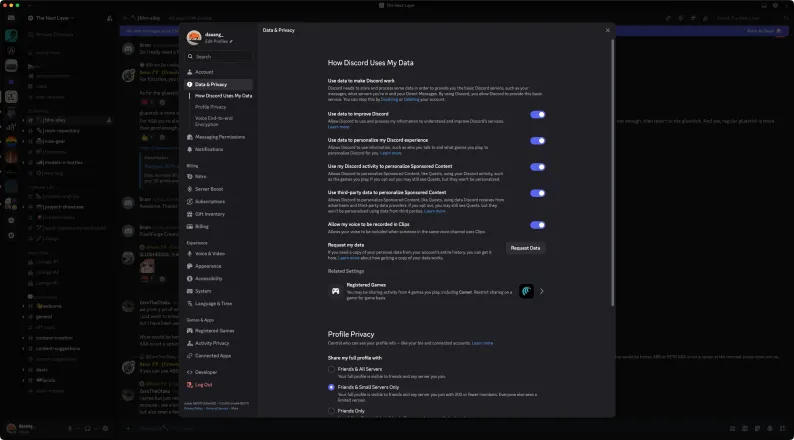Open Registered Games via the chevron arrow
This screenshot has height=440, width=794.
[x=542, y=291]
